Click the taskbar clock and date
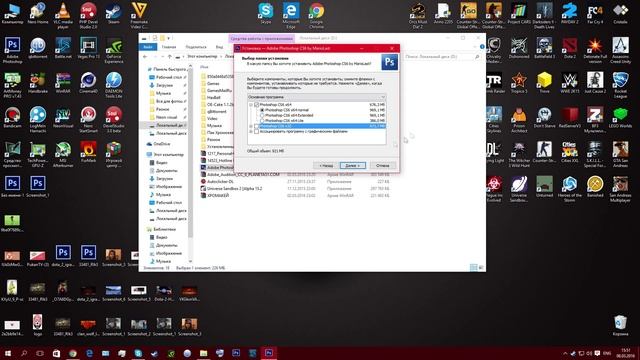640x360 pixels. coord(625,353)
